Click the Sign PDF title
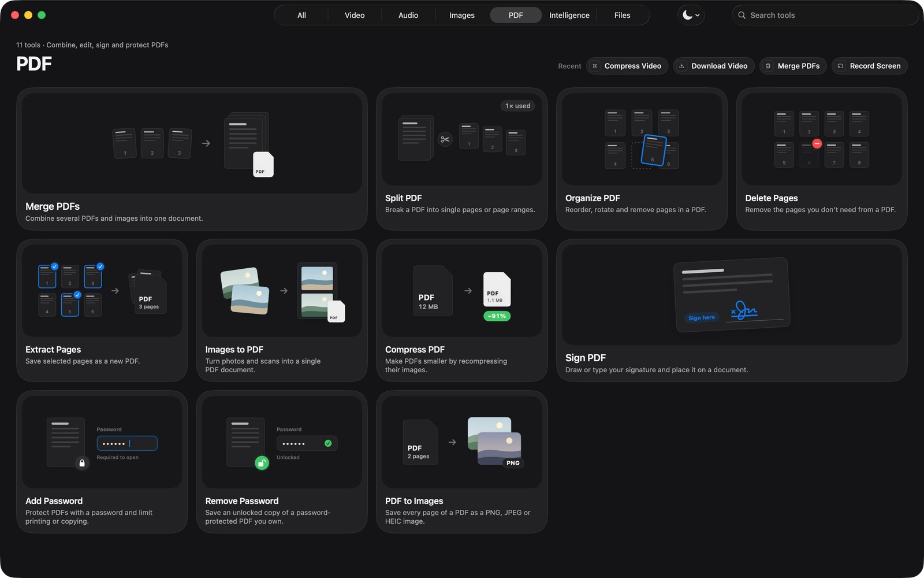924x578 pixels. click(586, 358)
